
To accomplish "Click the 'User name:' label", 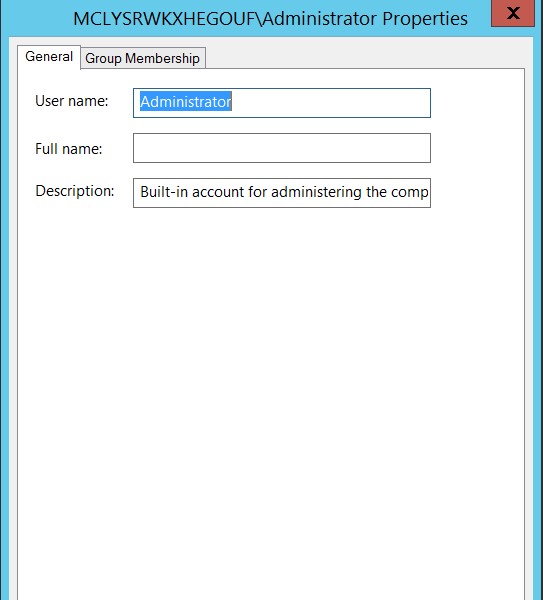I will click(72, 101).
